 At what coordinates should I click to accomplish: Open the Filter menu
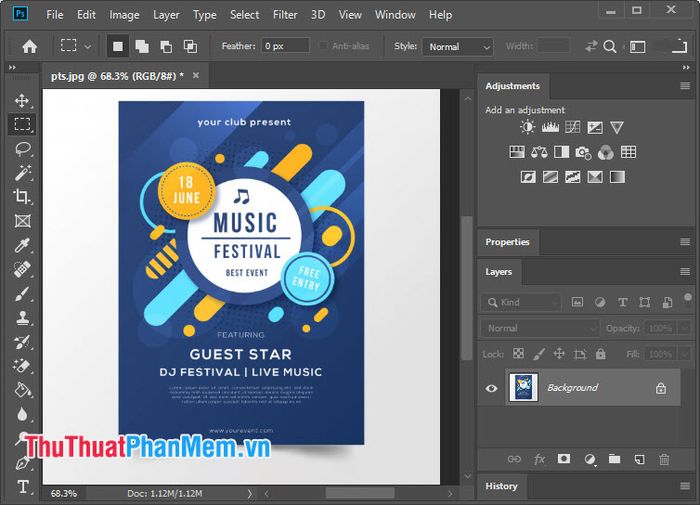[x=285, y=15]
